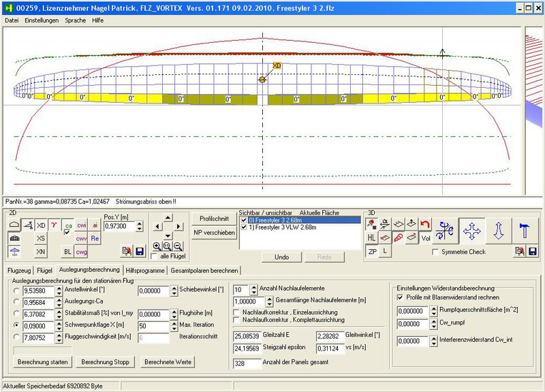Increment Anzahl Nachlaufelemente spinner up
Viewport: 545px width, 392px height.
pos(254,287)
